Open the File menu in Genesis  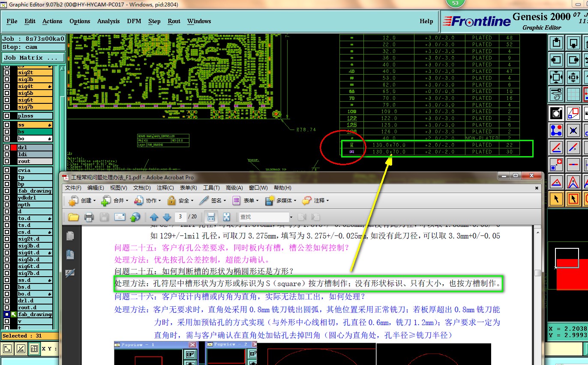12,21
